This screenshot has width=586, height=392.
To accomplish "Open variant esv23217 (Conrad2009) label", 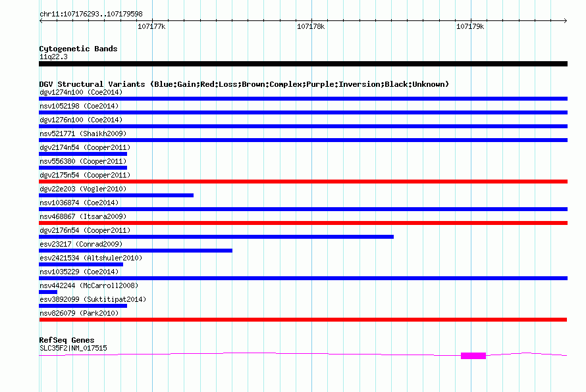I will coord(81,244).
